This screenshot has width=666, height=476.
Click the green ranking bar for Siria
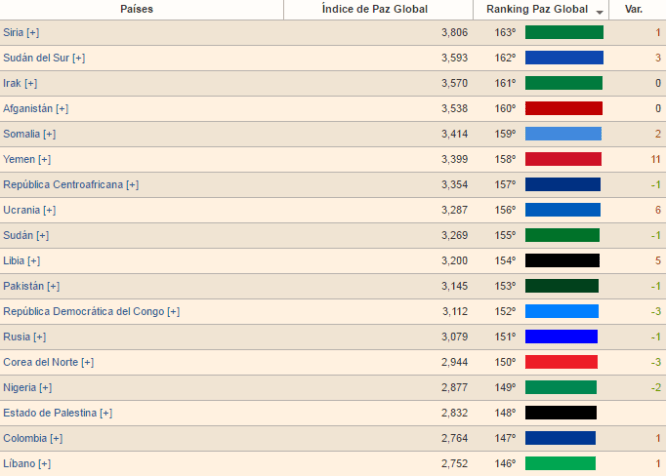[x=564, y=32]
